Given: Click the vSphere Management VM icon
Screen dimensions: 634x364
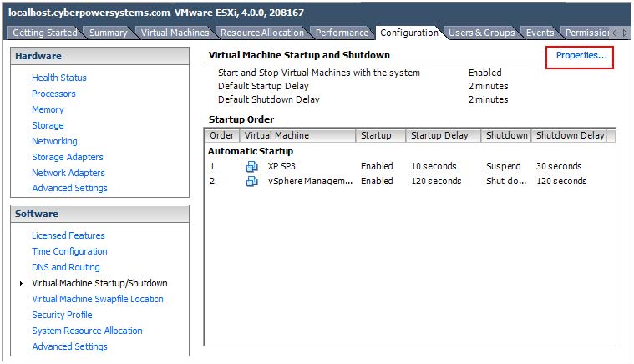Looking at the screenshot, I should point(252,181).
